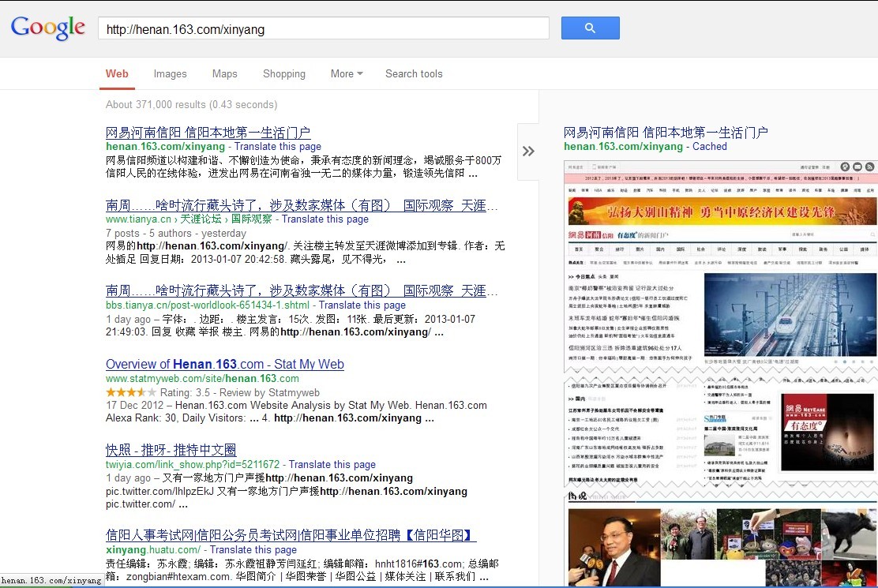Screen dimensions: 878x588
Task: Open the preview panel title 网易河南信阳 link
Action: (x=665, y=133)
